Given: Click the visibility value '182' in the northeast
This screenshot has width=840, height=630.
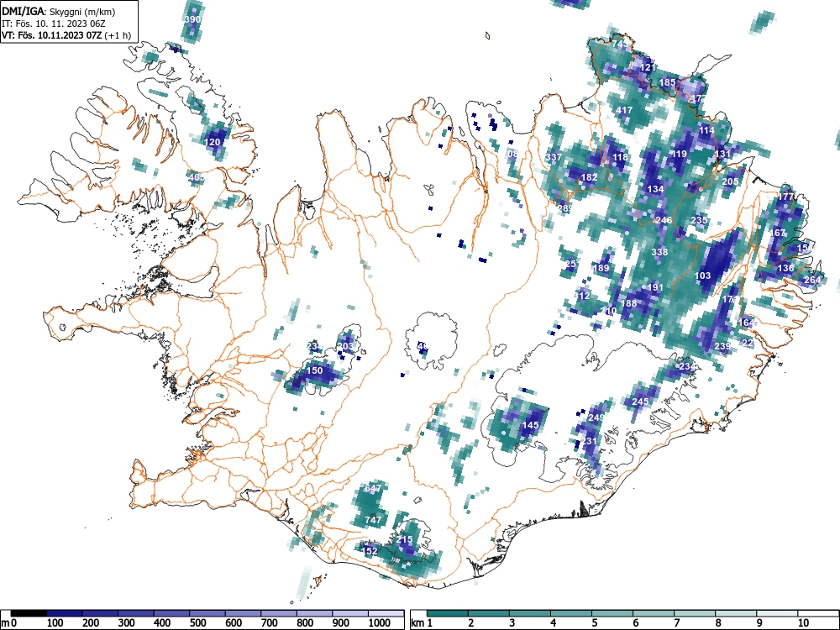Looking at the screenshot, I should tap(590, 177).
